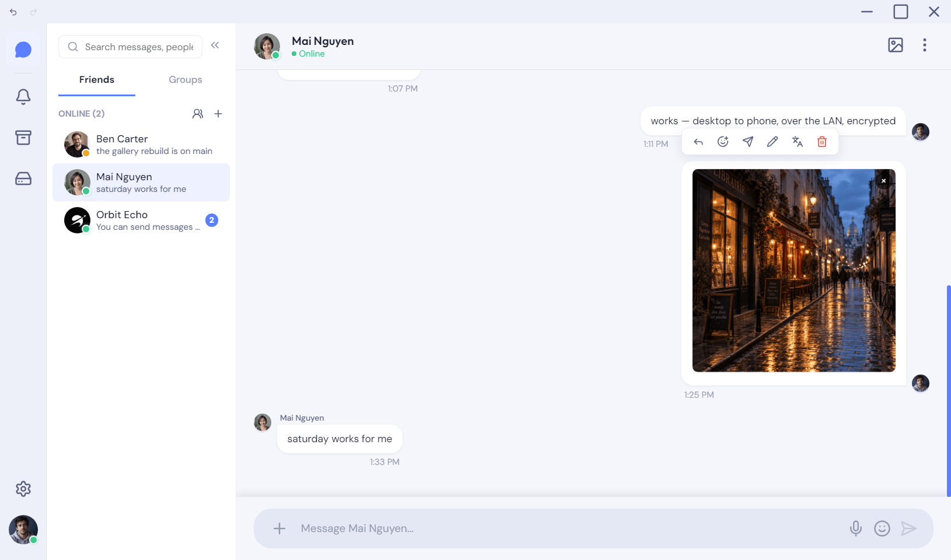Reply to the message using reply arrow

(698, 142)
